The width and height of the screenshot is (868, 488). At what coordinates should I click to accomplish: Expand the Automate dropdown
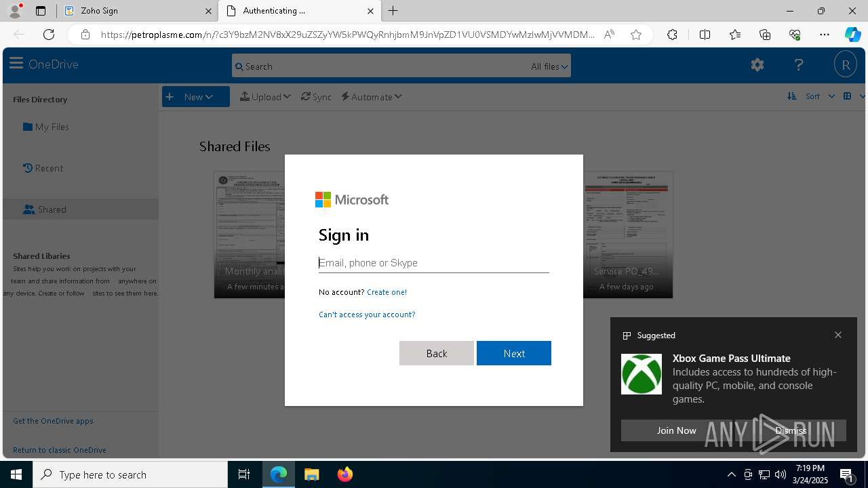372,97
